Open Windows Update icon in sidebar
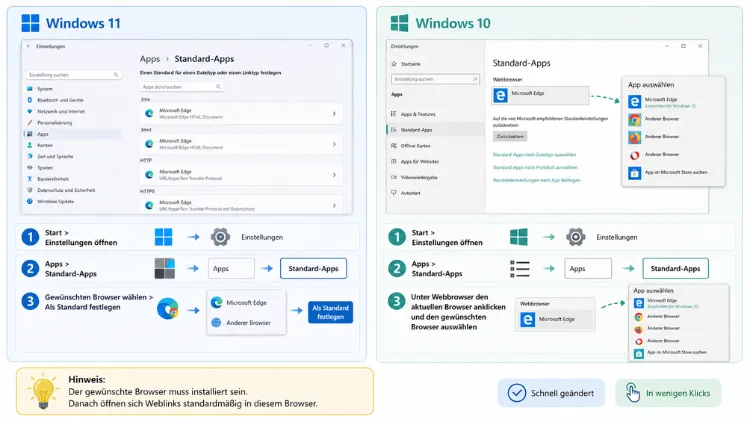The width and height of the screenshot is (750, 422). coord(30,201)
